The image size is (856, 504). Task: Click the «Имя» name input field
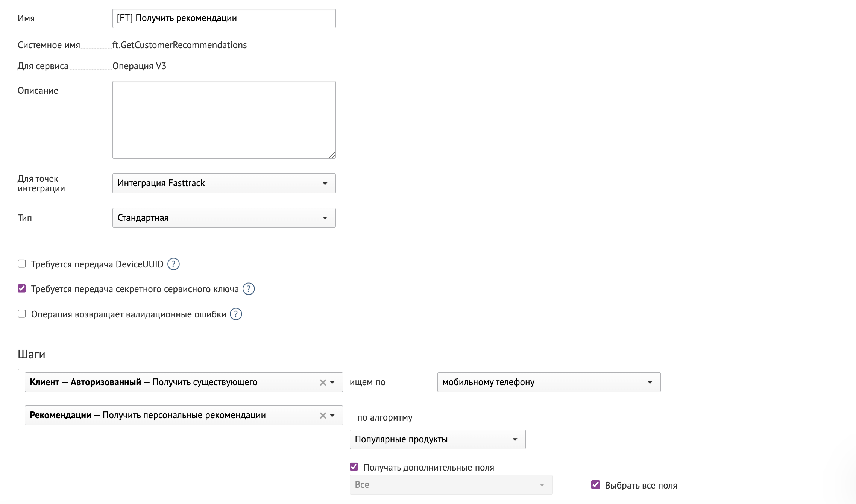[224, 18]
